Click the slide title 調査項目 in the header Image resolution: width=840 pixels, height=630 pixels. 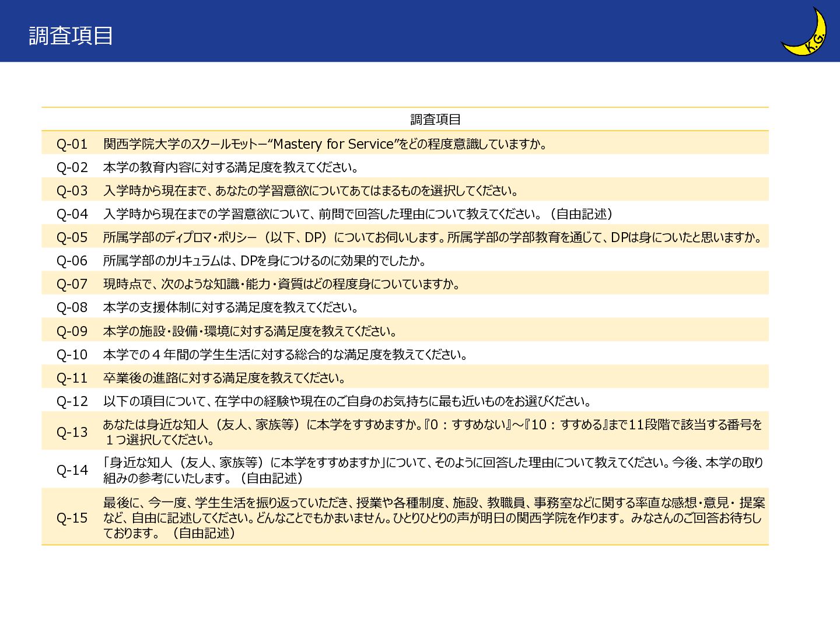(71, 36)
